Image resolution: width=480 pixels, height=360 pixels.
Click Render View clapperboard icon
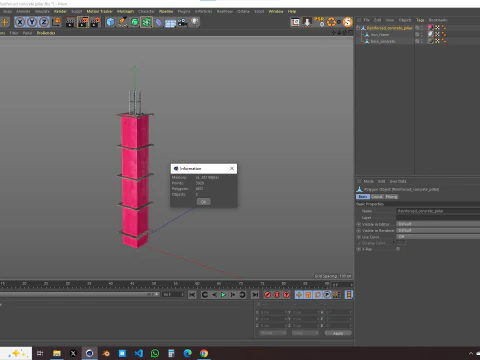71,22
